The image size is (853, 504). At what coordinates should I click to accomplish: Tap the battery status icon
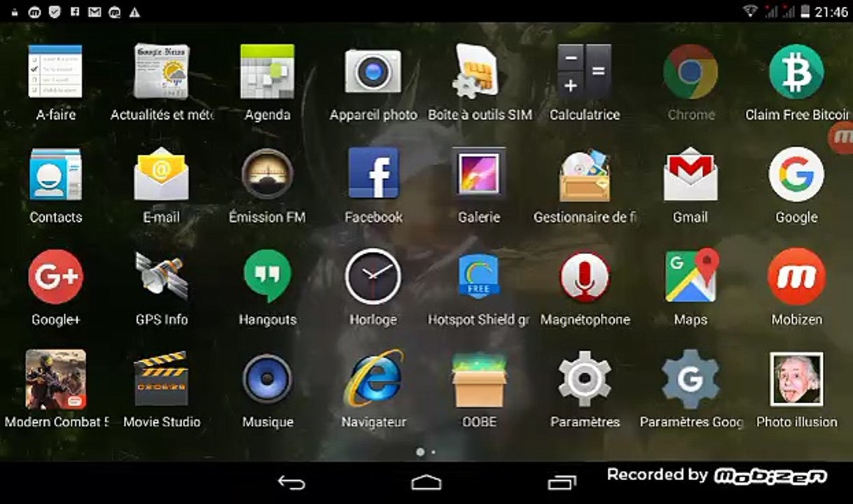[x=805, y=11]
